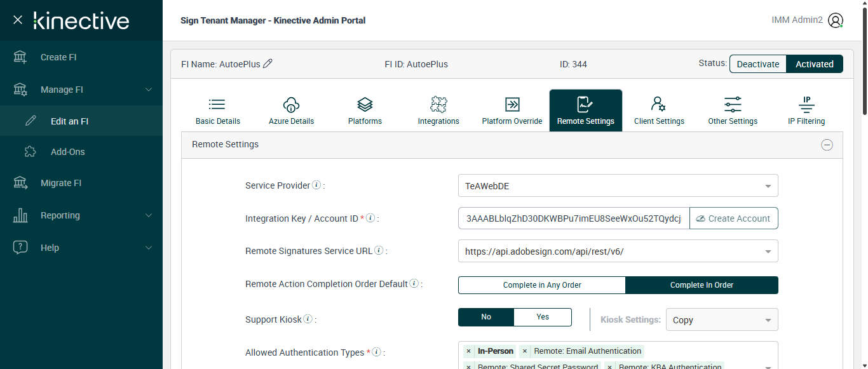Go to Create FI menu item
868x369 pixels.
(81, 57)
